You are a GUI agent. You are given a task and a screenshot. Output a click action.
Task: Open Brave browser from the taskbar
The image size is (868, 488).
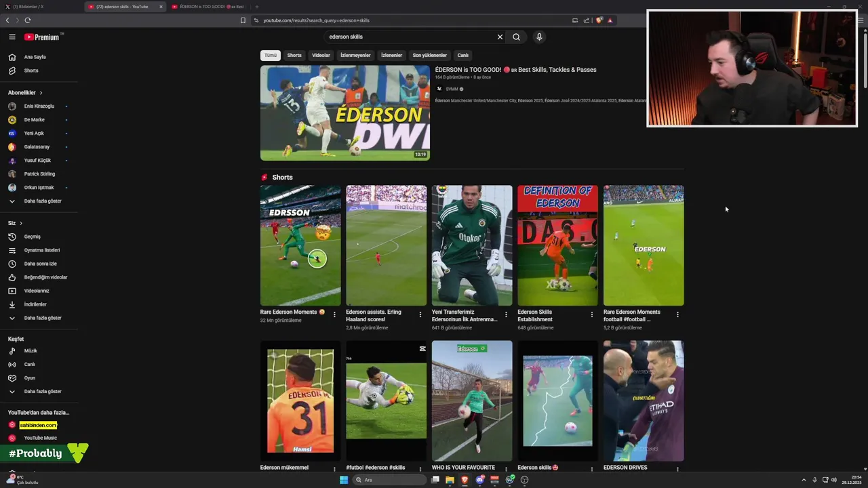[x=465, y=480]
